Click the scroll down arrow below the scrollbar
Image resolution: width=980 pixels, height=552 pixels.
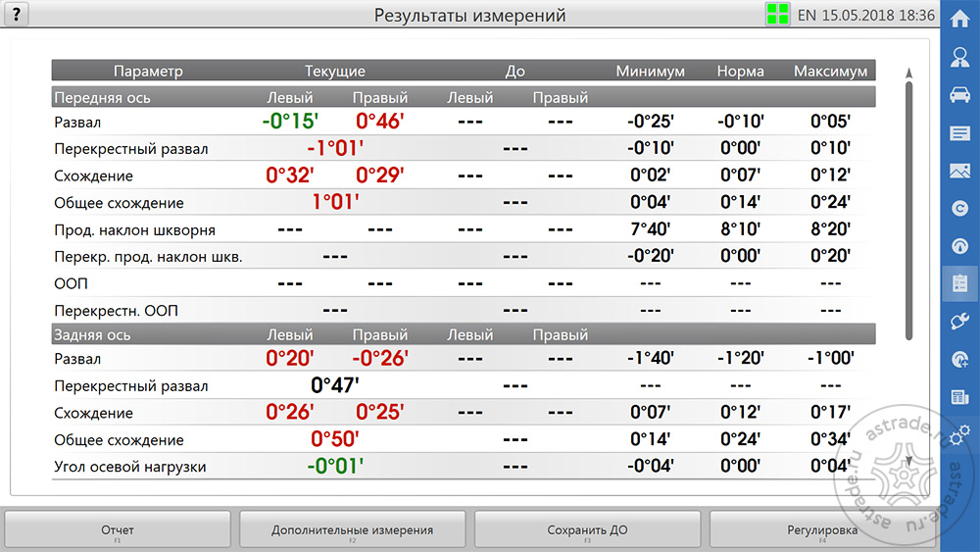click(x=908, y=461)
